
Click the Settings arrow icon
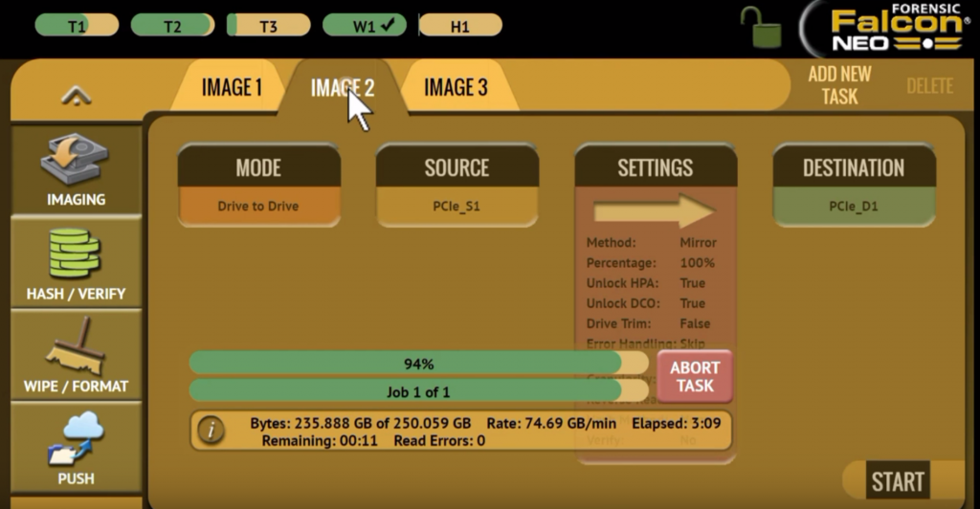click(x=655, y=211)
